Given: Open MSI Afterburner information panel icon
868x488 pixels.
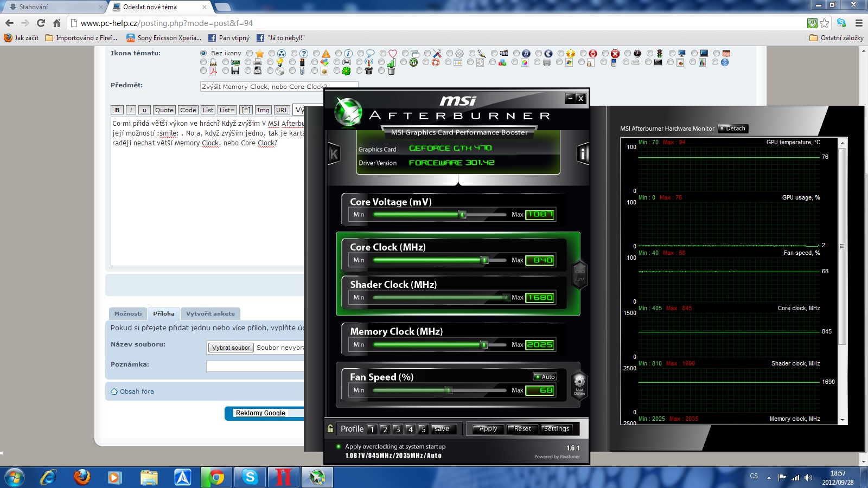Looking at the screenshot, I should (x=583, y=154).
